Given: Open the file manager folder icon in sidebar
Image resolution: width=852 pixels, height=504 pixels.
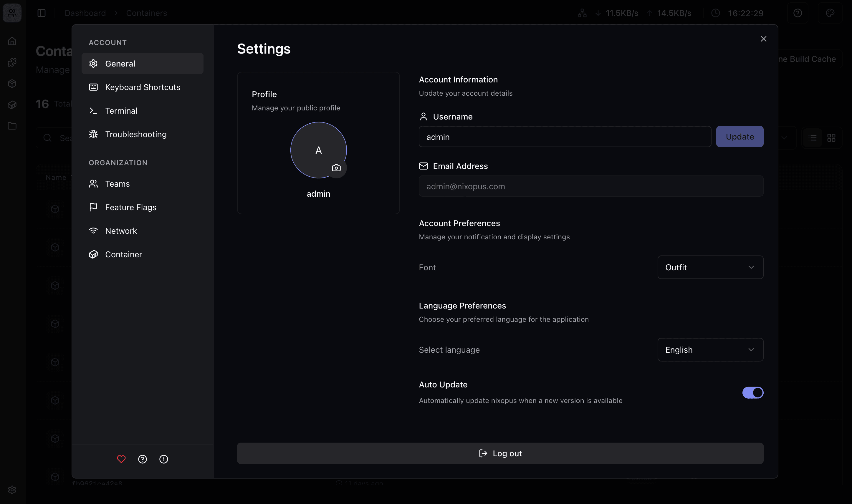Looking at the screenshot, I should [x=12, y=126].
